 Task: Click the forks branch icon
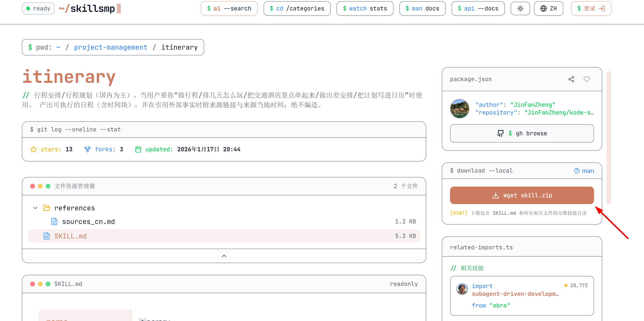pos(87,149)
